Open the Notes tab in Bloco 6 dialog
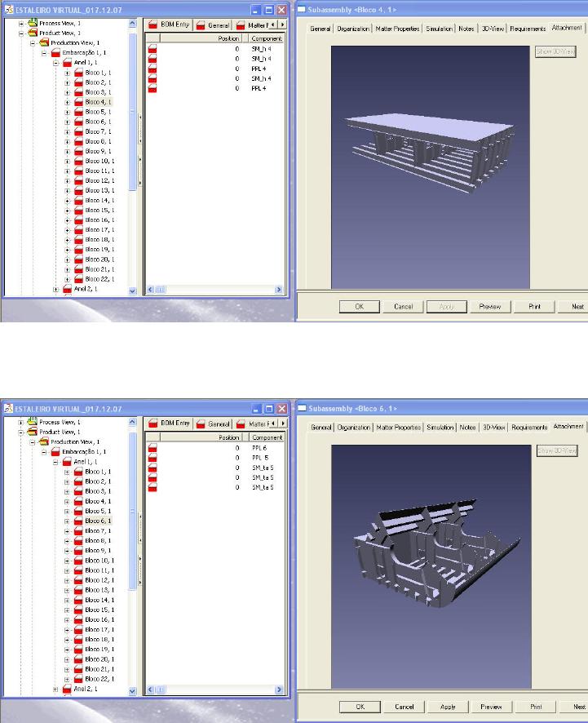The width and height of the screenshot is (588, 723). (467, 427)
